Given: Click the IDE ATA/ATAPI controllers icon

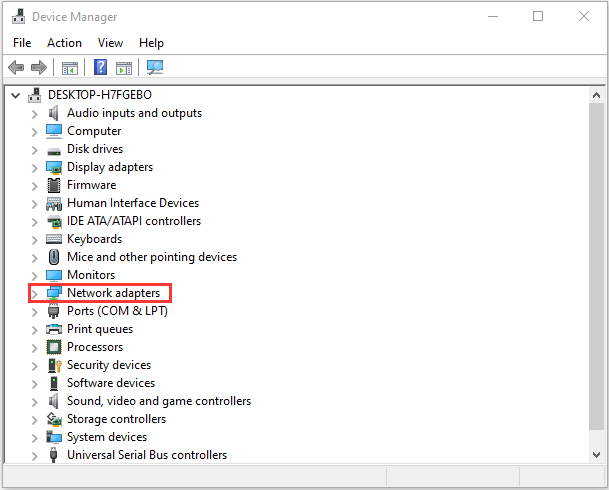Looking at the screenshot, I should click(x=54, y=221).
